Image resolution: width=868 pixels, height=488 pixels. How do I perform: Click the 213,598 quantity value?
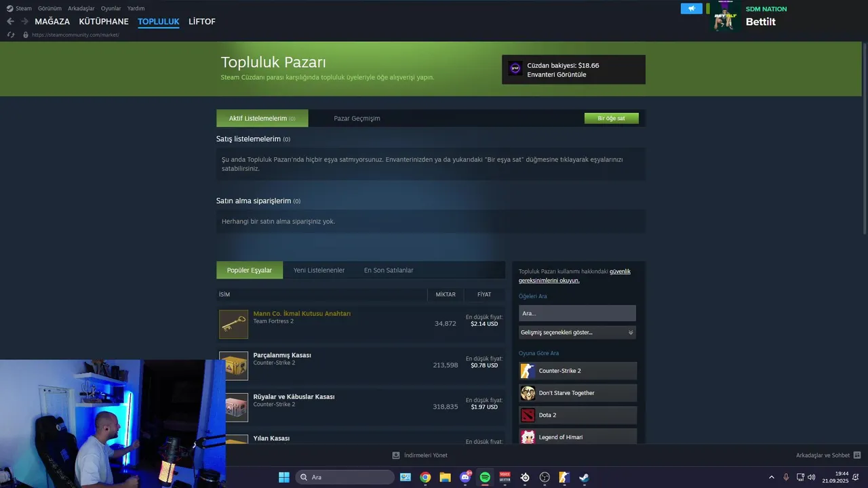pos(446,365)
